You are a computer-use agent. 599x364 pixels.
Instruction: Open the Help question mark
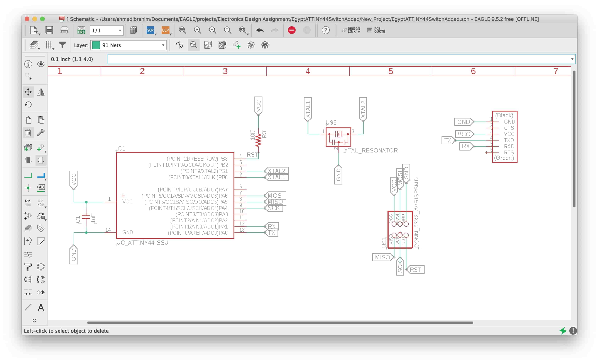click(x=326, y=30)
